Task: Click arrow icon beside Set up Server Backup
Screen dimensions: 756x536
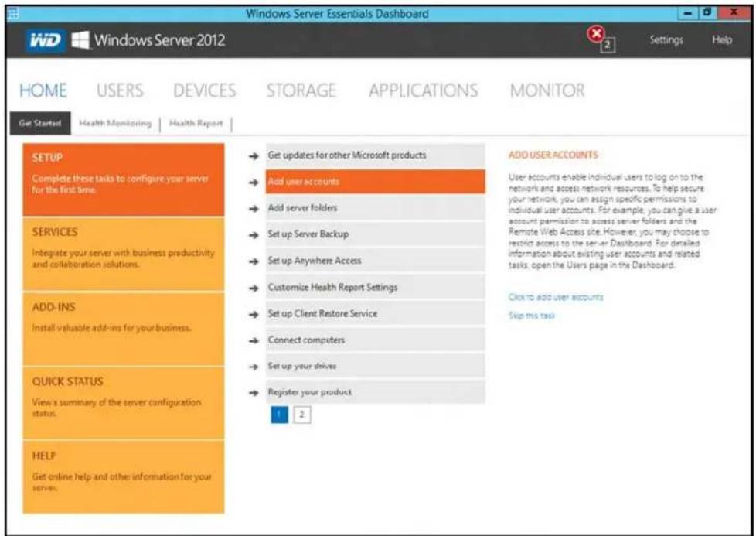Action: (x=254, y=235)
